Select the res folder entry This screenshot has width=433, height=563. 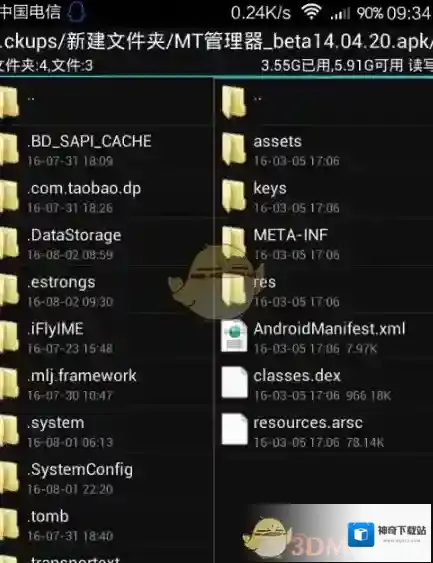[x=324, y=290]
